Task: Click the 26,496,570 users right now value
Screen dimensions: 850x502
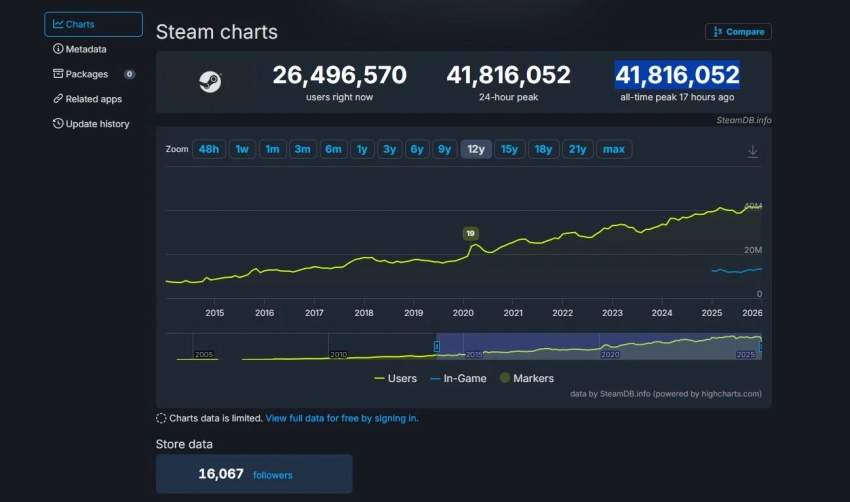Action: (x=339, y=75)
